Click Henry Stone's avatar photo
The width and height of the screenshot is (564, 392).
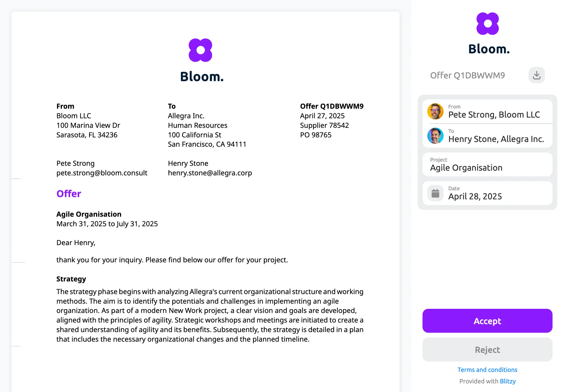tap(435, 136)
